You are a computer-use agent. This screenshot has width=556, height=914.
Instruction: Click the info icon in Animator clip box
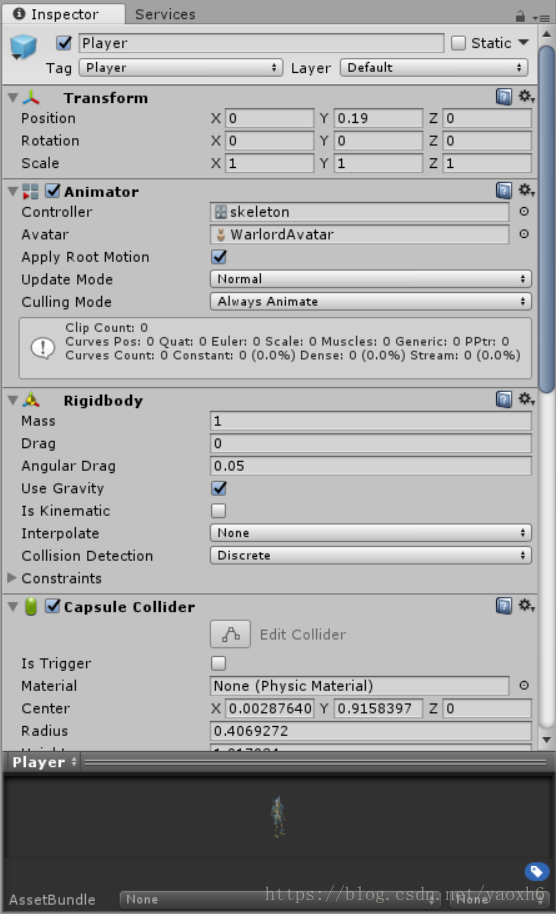[x=43, y=348]
